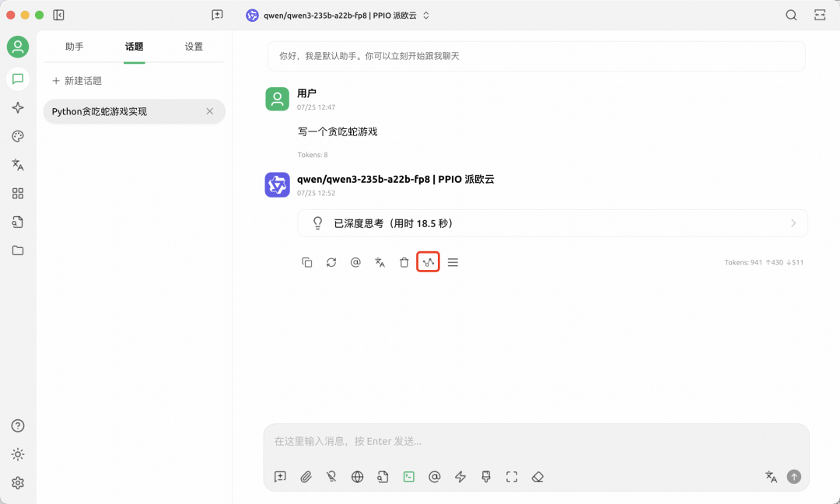Open the search from the title bar
Image resolution: width=840 pixels, height=504 pixels.
[791, 15]
